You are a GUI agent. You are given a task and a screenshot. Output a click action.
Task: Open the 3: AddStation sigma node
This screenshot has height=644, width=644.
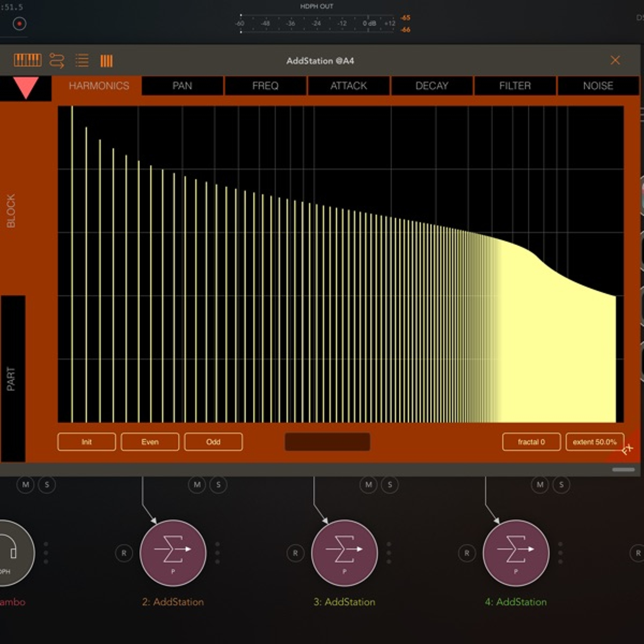[344, 553]
